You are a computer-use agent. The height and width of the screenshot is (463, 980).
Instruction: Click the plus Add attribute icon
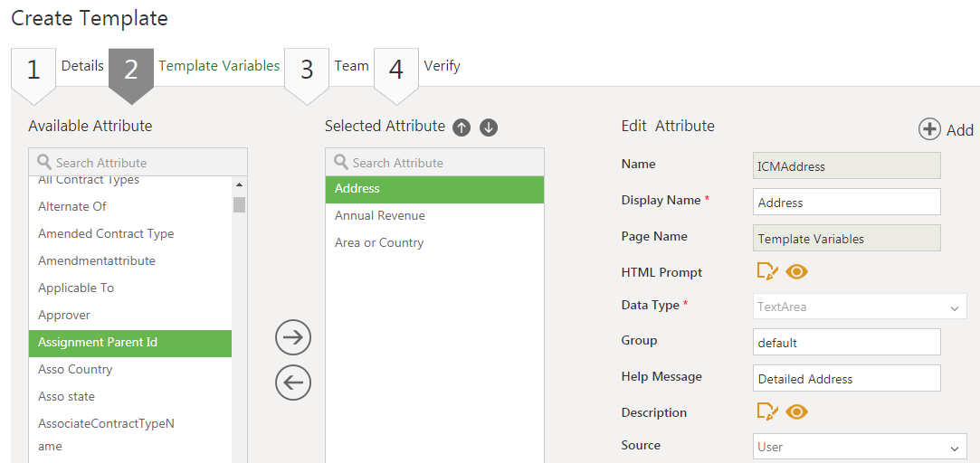pyautogui.click(x=930, y=129)
